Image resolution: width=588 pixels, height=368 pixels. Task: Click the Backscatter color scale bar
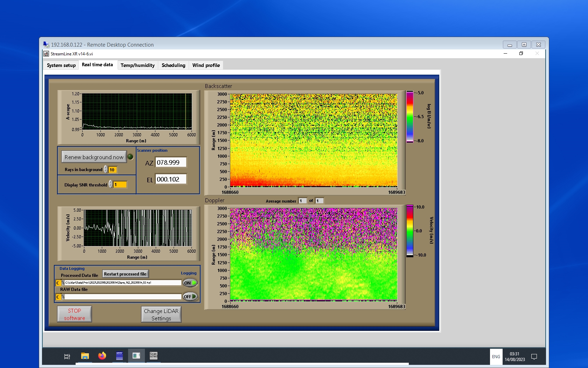click(409, 117)
